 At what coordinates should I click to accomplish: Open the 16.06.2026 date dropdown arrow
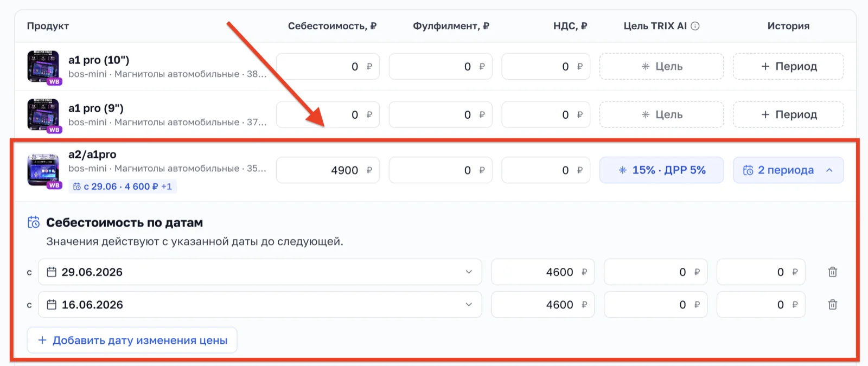tap(469, 305)
